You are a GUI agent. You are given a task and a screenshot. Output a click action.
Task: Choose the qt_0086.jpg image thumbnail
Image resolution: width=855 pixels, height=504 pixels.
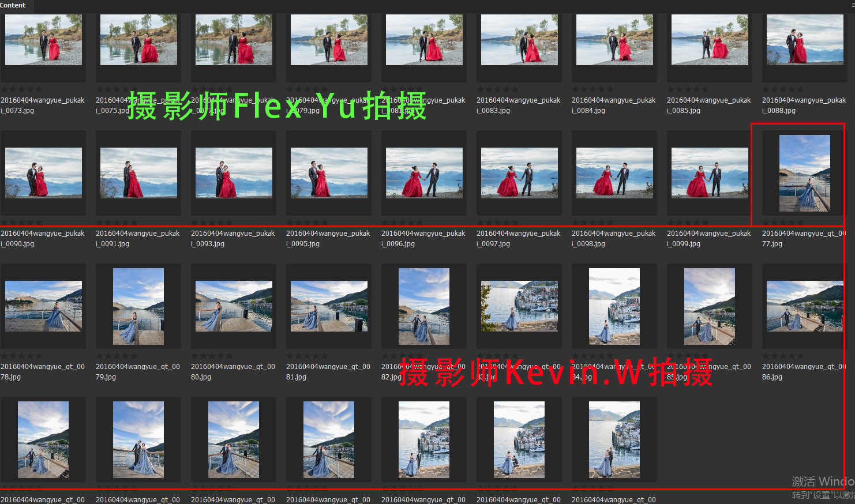tap(804, 306)
